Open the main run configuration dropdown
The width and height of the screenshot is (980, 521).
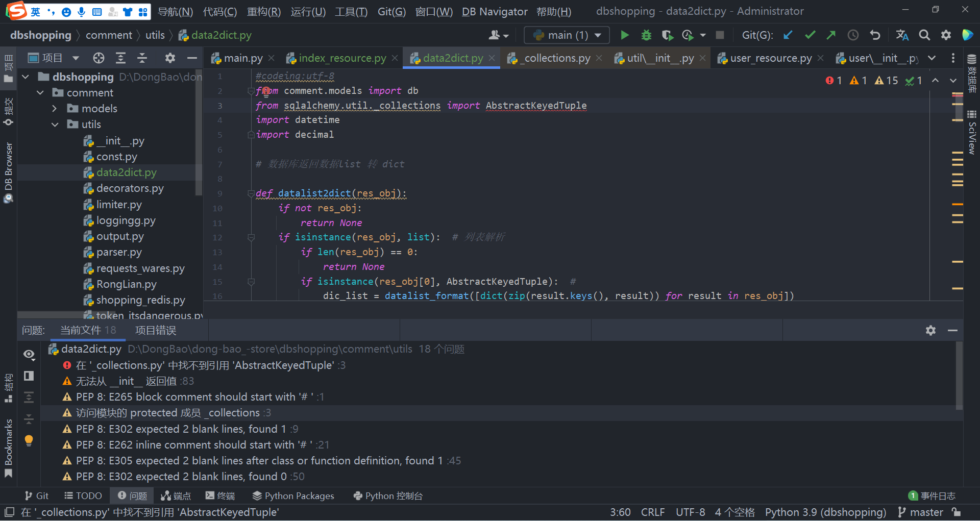pyautogui.click(x=567, y=35)
